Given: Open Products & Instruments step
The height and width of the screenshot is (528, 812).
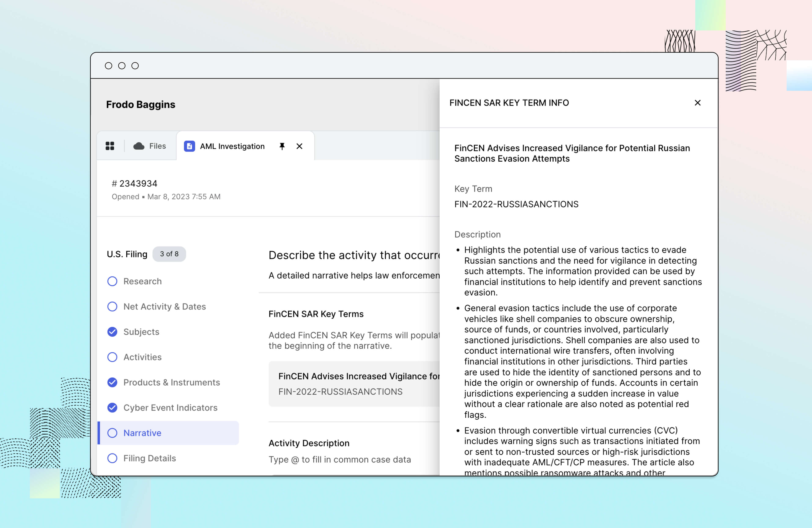Looking at the screenshot, I should pyautogui.click(x=172, y=382).
